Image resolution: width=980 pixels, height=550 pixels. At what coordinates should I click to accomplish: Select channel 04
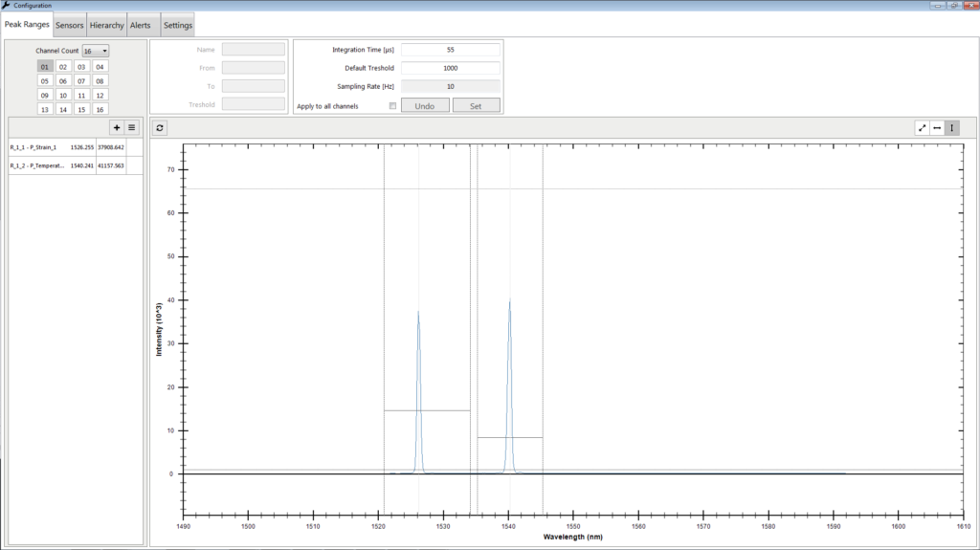[100, 66]
